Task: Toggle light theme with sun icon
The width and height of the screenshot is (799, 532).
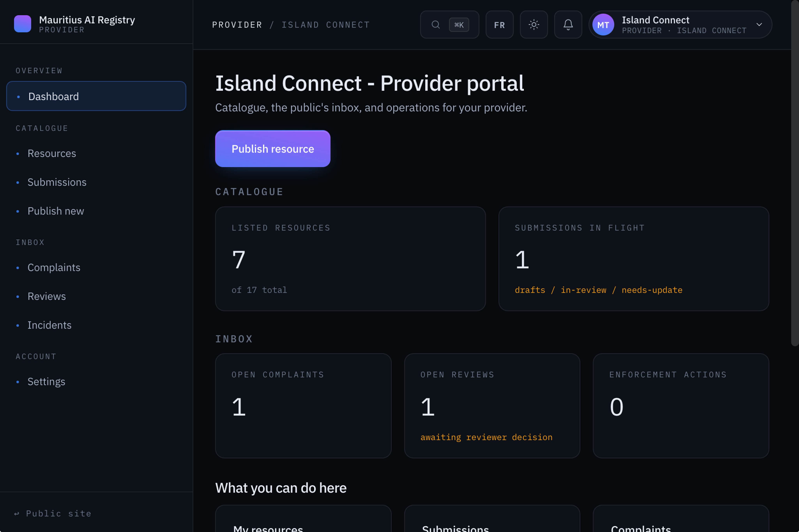Action: click(x=533, y=24)
